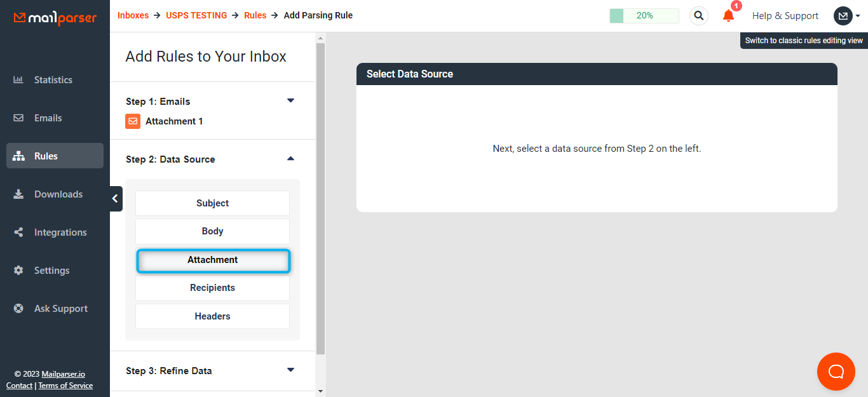Go to Downloads in the sidebar
The height and width of the screenshot is (397, 868).
pyautogui.click(x=58, y=194)
